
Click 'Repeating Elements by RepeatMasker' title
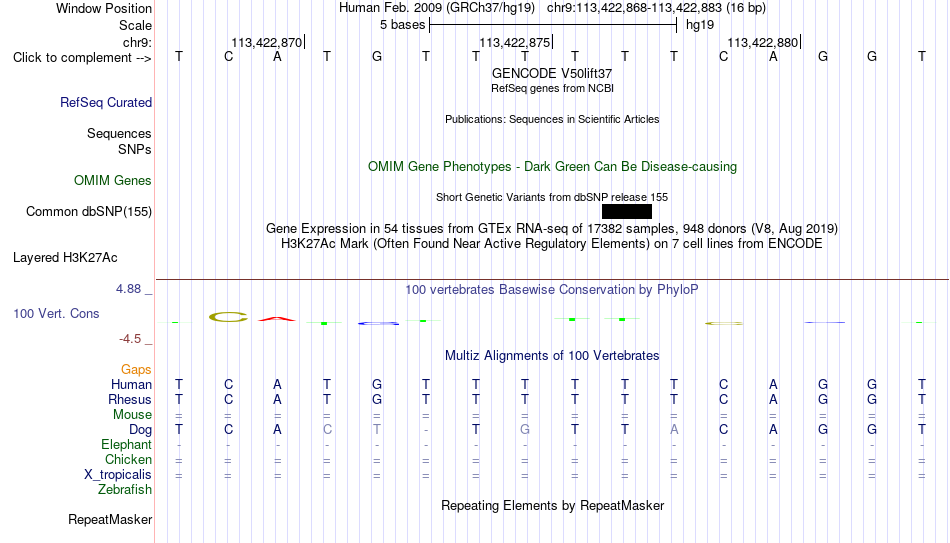pos(552,505)
